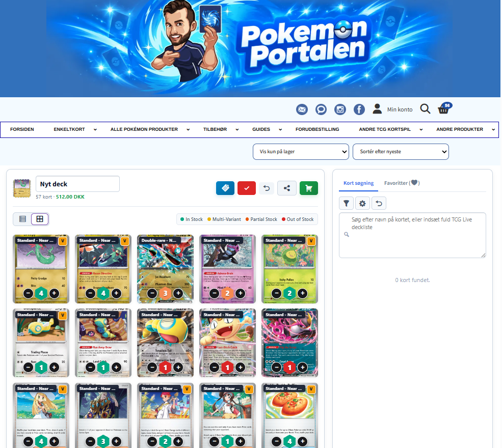
Task: Decrease the Flip the Script card count
Action: click(x=276, y=368)
